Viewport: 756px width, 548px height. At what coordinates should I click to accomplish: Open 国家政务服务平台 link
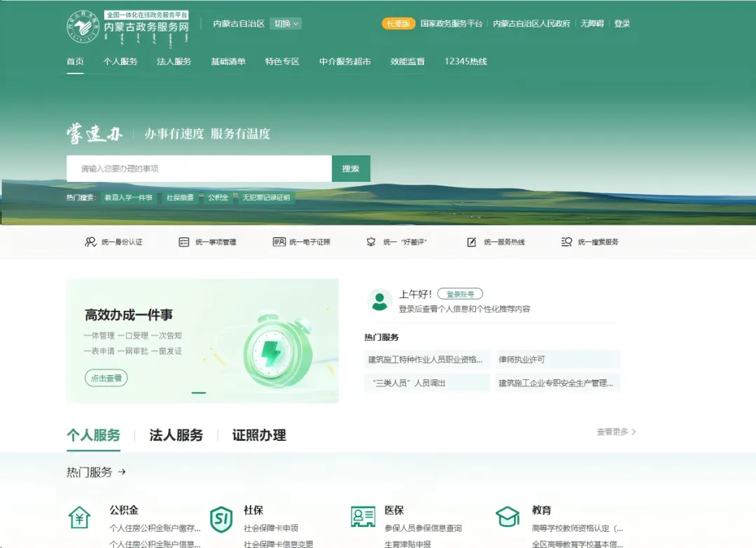pyautogui.click(x=451, y=24)
